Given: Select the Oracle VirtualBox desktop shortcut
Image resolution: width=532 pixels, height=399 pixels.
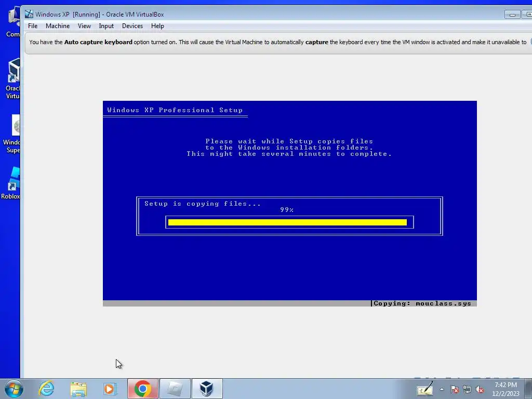Looking at the screenshot, I should [x=13, y=79].
